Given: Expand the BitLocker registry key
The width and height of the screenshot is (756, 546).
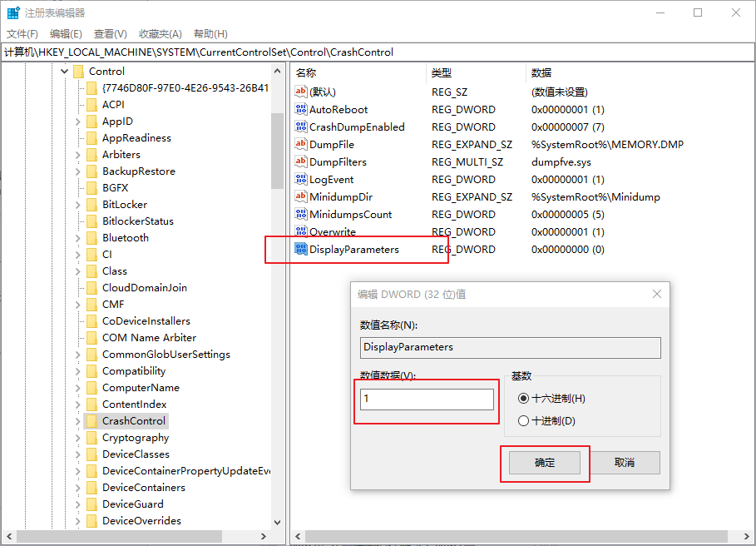Looking at the screenshot, I should coord(77,204).
